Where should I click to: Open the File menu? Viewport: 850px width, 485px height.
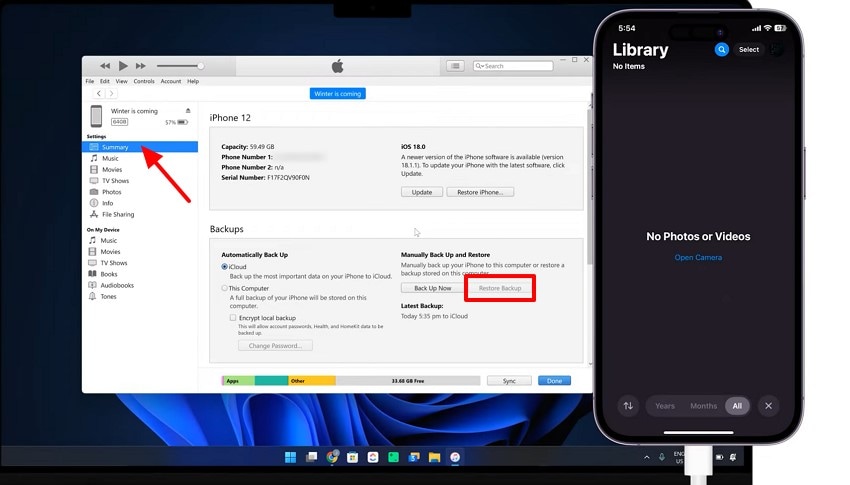point(90,81)
